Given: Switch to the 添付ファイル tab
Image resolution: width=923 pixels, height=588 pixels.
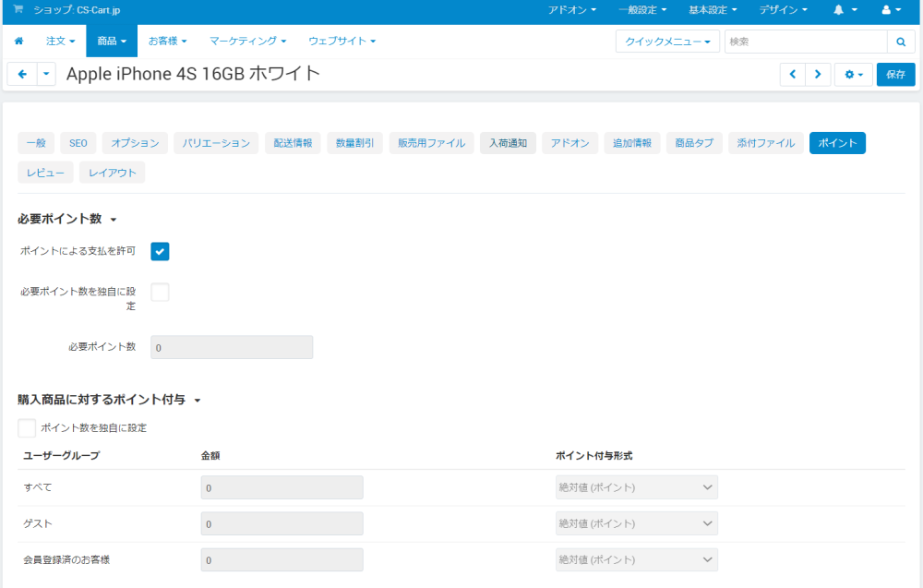Looking at the screenshot, I should pyautogui.click(x=766, y=143).
